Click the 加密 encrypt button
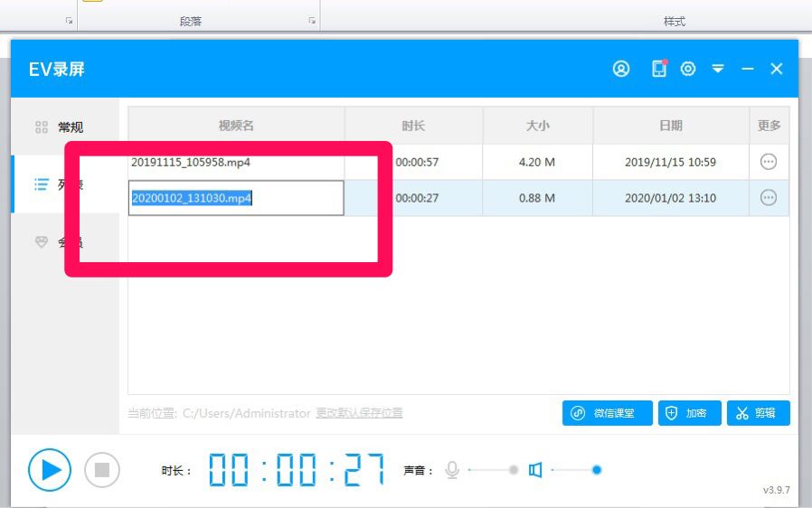The width and height of the screenshot is (812, 508). click(x=689, y=413)
